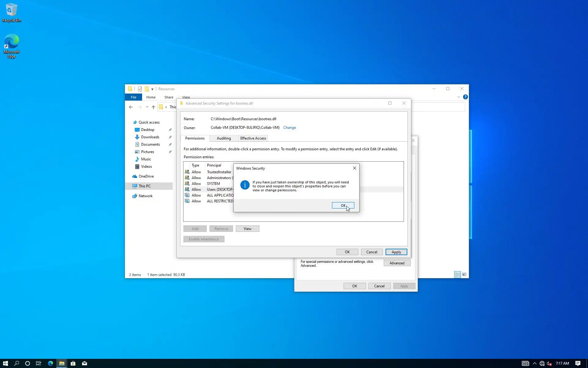The image size is (588, 368).
Task: Show hidden system tray icons
Action: tap(534, 363)
